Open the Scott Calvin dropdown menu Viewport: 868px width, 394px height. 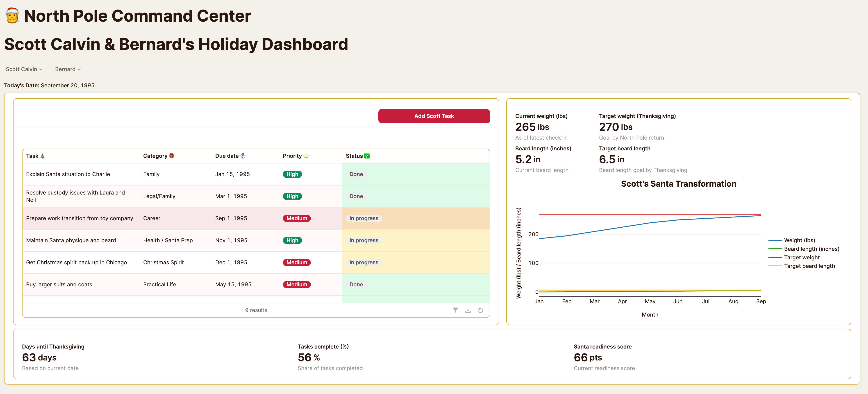(24, 69)
